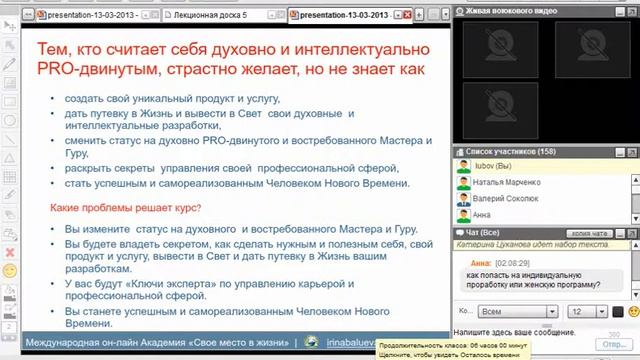Select the triangle shape tool
640x360 pixels.
(9, 158)
